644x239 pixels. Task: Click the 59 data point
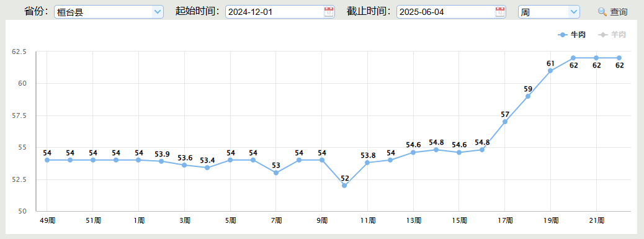coord(528,96)
